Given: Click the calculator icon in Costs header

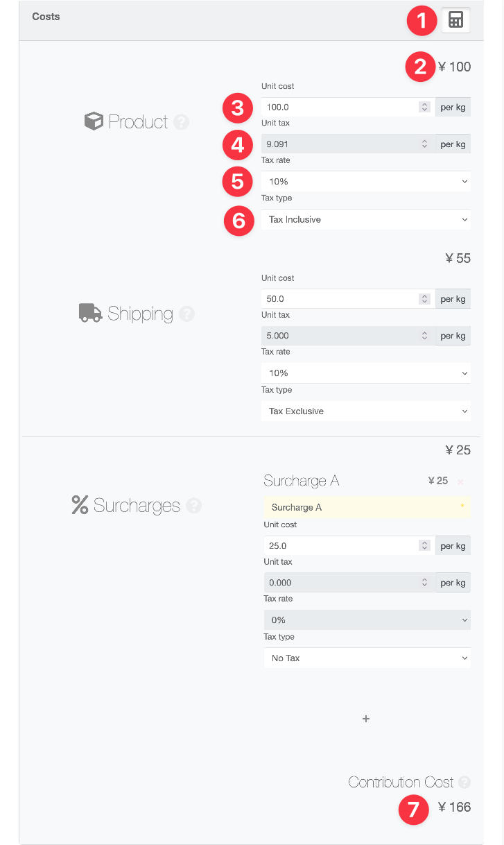Looking at the screenshot, I should point(455,20).
